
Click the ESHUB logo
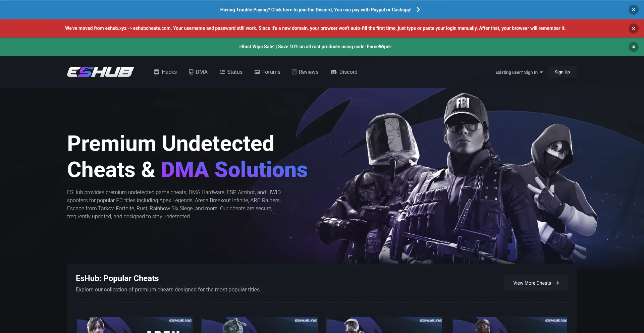tap(100, 72)
